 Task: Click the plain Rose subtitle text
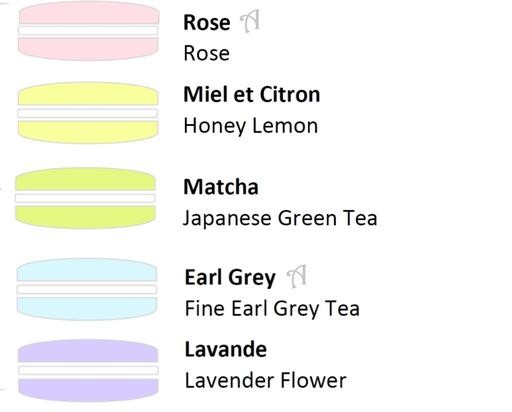click(207, 53)
